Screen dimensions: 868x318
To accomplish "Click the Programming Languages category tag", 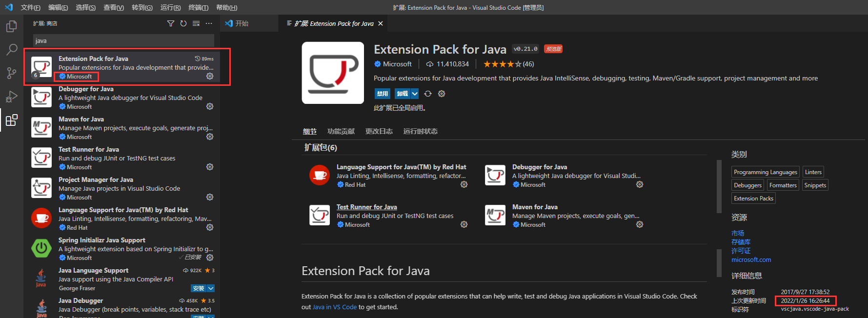I will coord(766,172).
